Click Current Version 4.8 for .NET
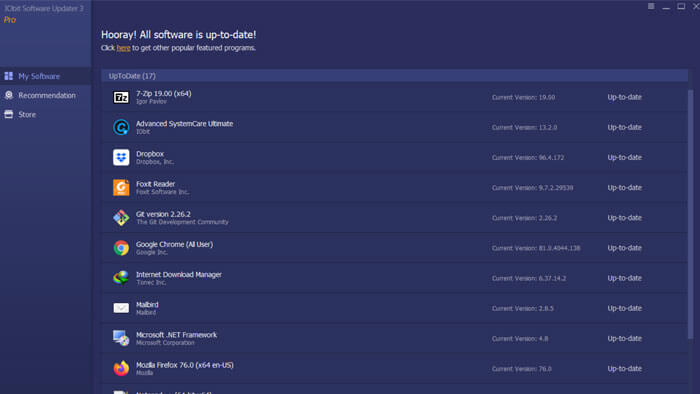 [520, 339]
